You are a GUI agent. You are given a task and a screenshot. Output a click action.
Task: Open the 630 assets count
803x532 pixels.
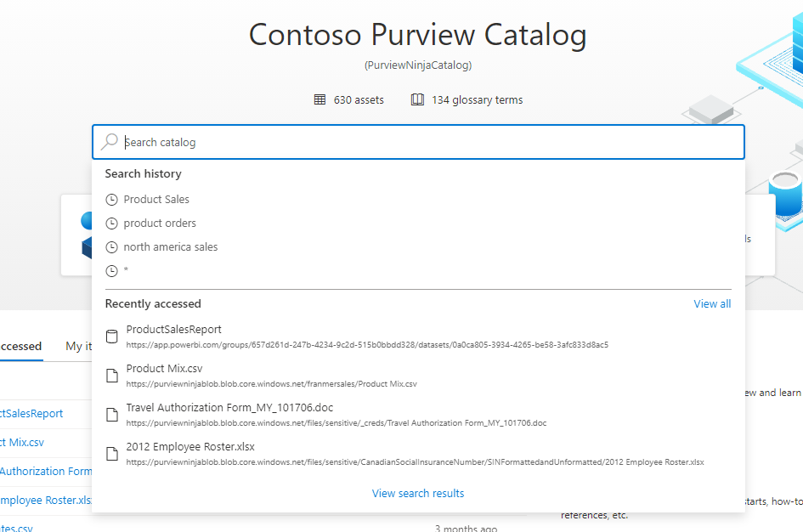coord(359,99)
